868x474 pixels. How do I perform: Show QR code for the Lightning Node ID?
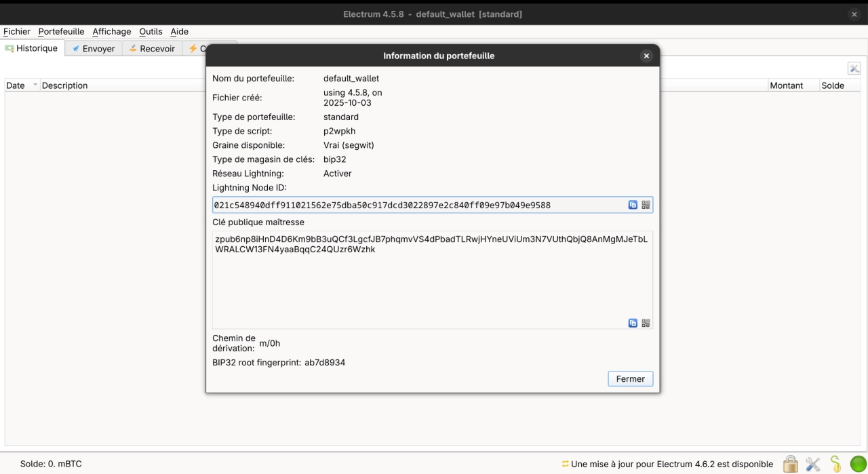[646, 205]
